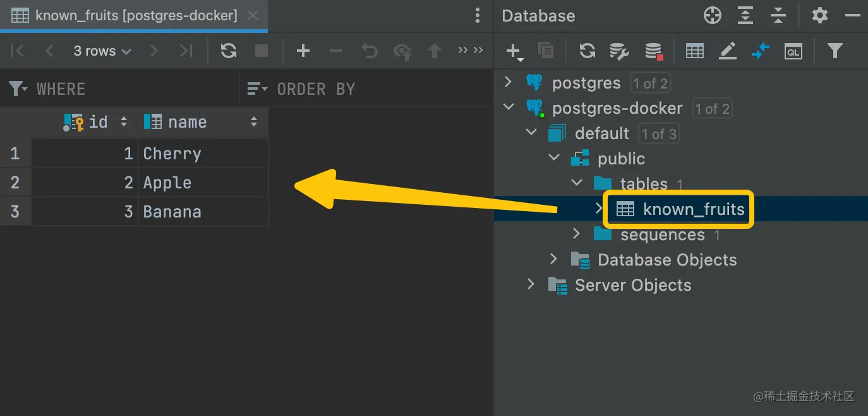This screenshot has width=868, height=416.
Task: Select row header number 1
Action: [15, 154]
